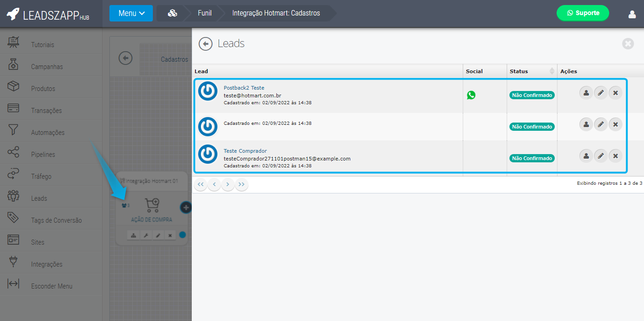Click the funnel home icon in breadcrumb

click(173, 13)
